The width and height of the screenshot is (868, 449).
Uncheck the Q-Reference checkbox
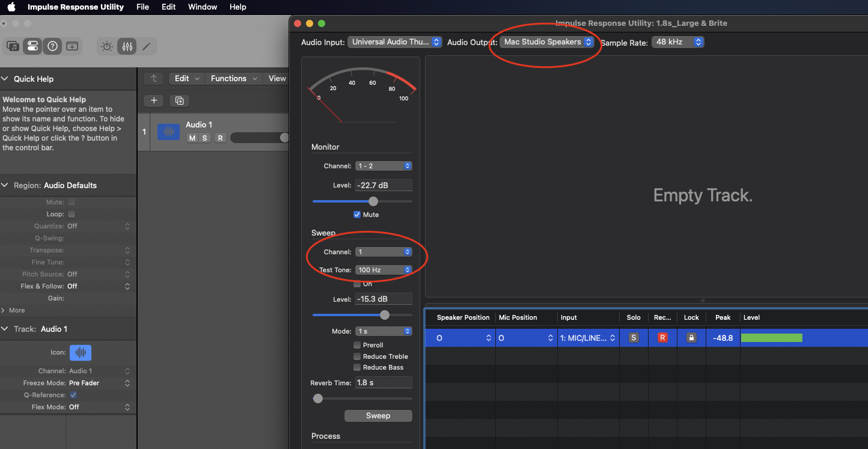[x=73, y=395]
